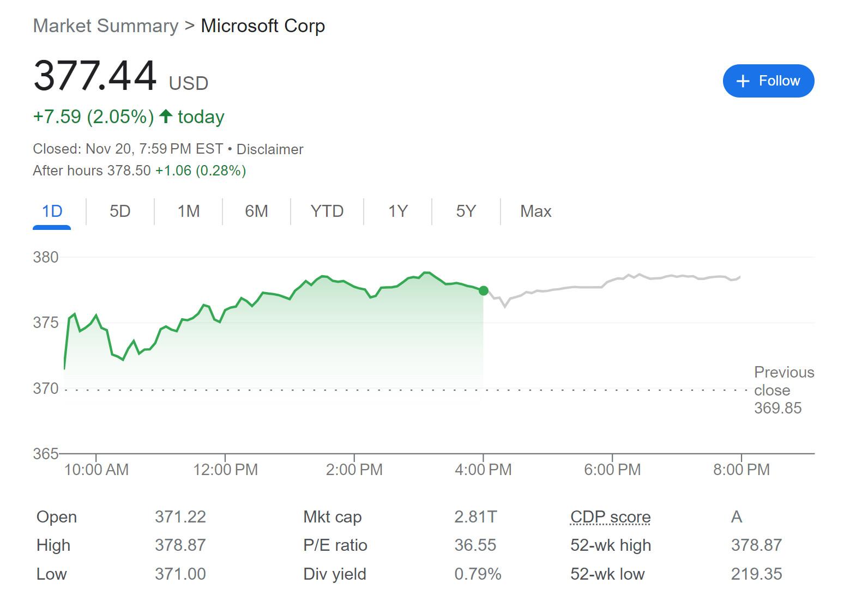Follow Microsoft Corp stock
The width and height of the screenshot is (868, 608).
pyautogui.click(x=768, y=81)
